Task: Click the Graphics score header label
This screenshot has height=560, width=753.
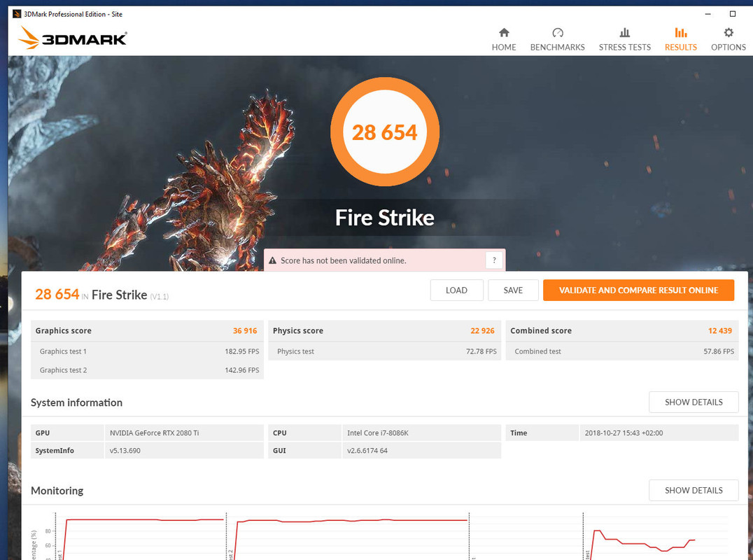Action: click(64, 330)
